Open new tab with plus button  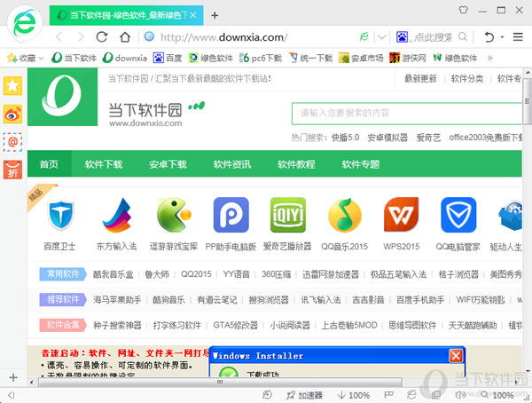pos(215,15)
